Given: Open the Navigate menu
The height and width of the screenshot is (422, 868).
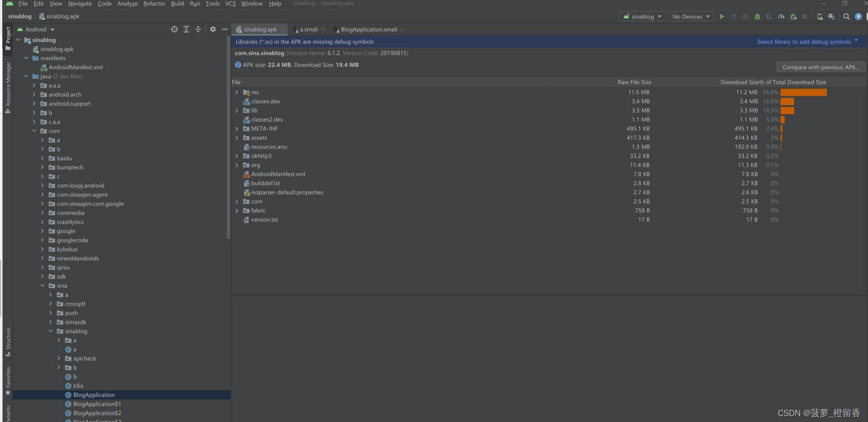Looking at the screenshot, I should (x=80, y=4).
